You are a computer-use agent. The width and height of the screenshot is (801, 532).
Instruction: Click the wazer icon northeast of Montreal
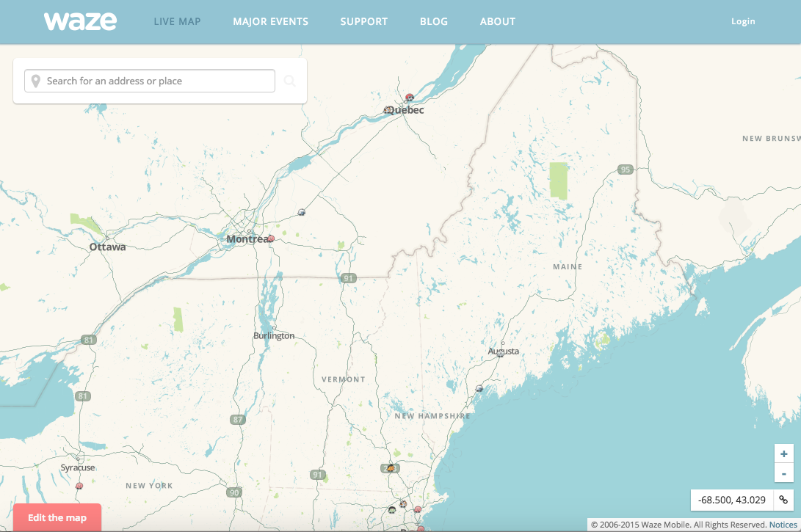302,211
